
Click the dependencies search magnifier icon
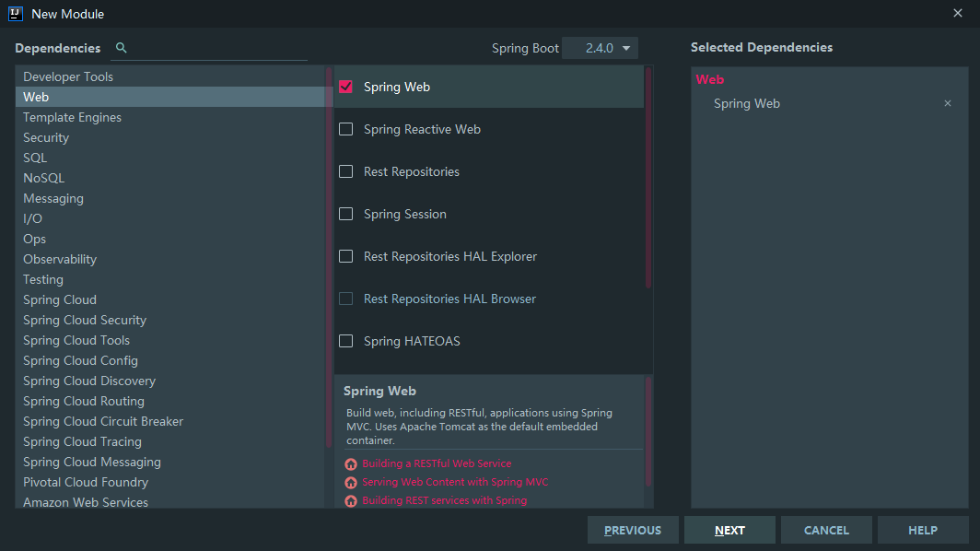[122, 48]
